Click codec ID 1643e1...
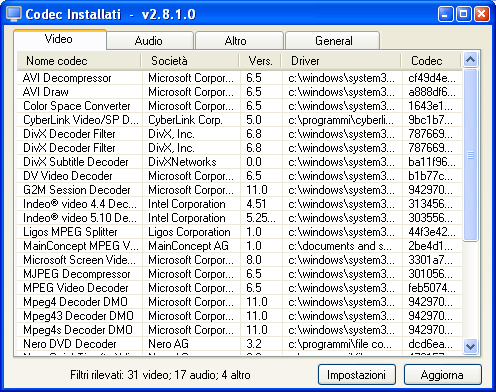The image size is (496, 392). 430,106
